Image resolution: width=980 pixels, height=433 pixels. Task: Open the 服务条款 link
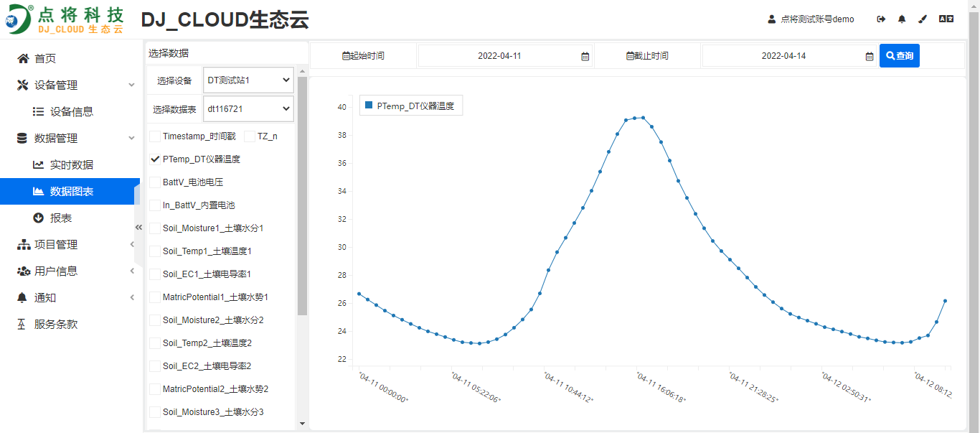(x=55, y=325)
